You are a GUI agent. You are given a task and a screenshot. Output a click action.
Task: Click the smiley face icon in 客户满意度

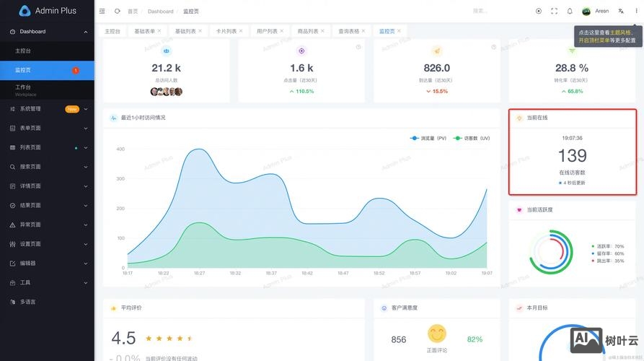(436, 334)
